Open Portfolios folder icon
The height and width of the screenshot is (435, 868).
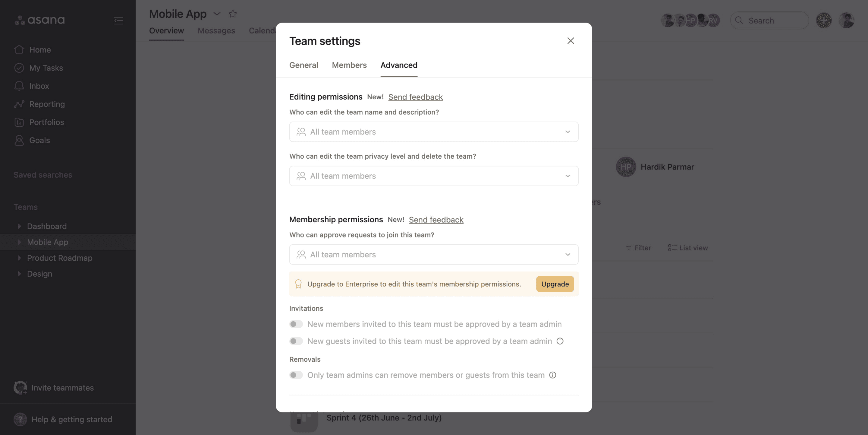[19, 122]
